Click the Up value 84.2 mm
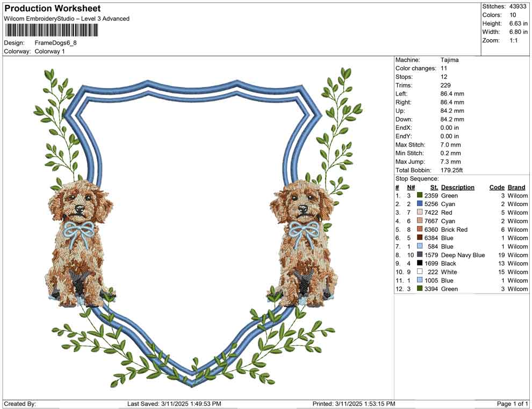 [452, 111]
